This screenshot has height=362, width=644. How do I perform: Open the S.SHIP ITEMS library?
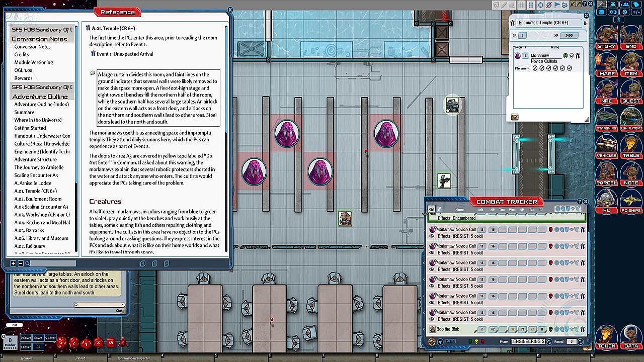tap(631, 118)
